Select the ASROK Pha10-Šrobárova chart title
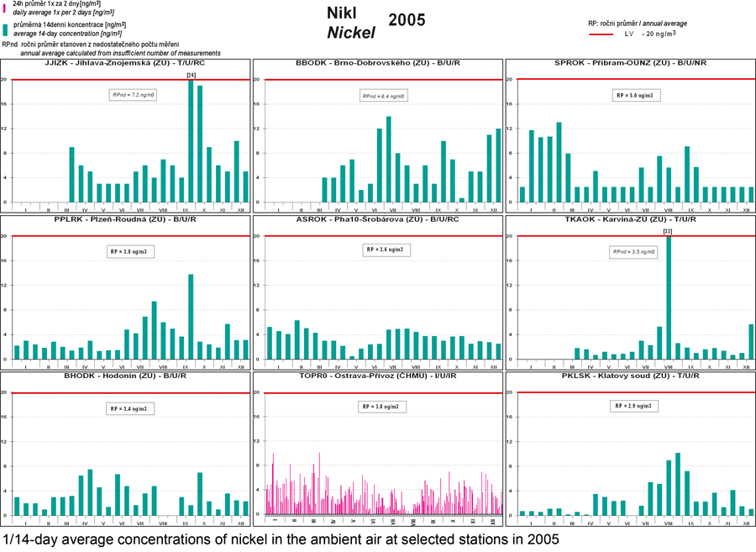This screenshot has height=552, width=756. (377, 220)
